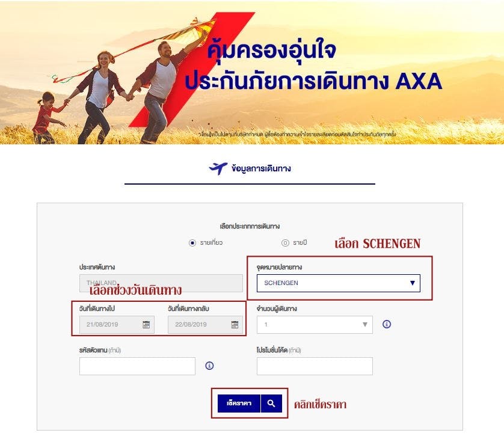504x442 pixels.
Task: Open the SCHENGEN destination combo box
Action: pos(339,283)
